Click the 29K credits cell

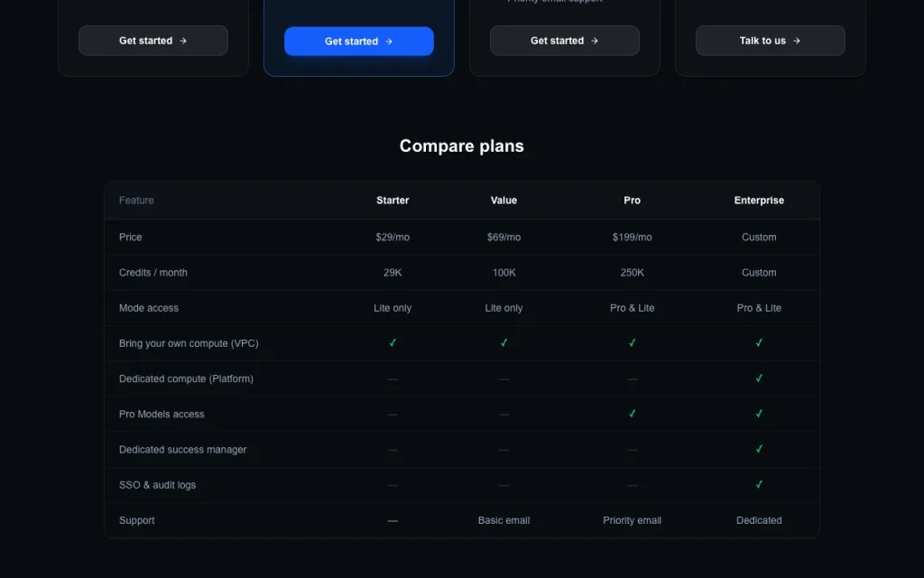pos(393,273)
